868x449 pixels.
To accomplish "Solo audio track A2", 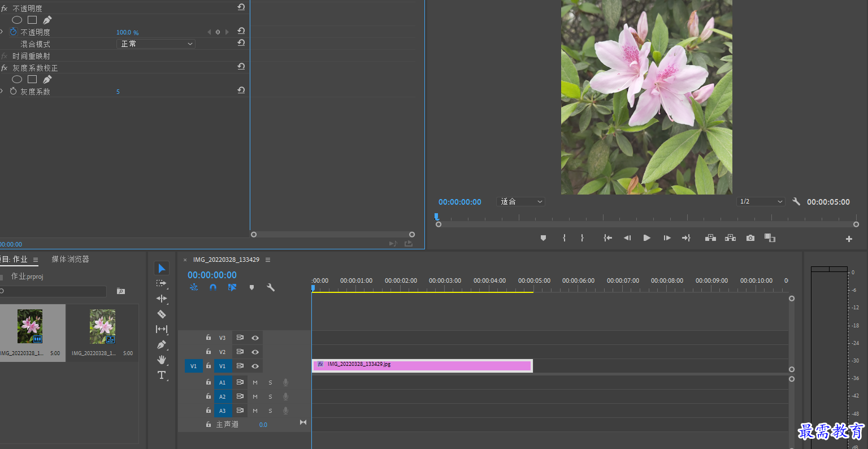I will (270, 396).
